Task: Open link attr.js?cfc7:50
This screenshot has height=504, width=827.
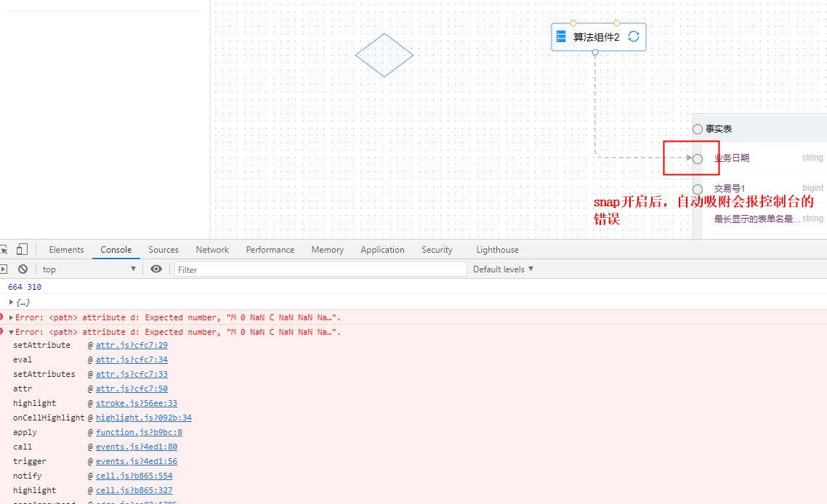Action: point(132,389)
